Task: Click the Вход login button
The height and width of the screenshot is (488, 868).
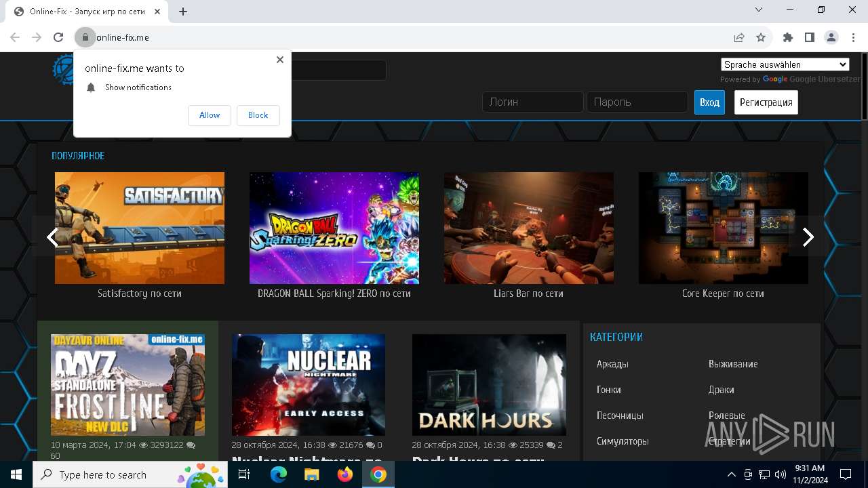Action: tap(709, 102)
